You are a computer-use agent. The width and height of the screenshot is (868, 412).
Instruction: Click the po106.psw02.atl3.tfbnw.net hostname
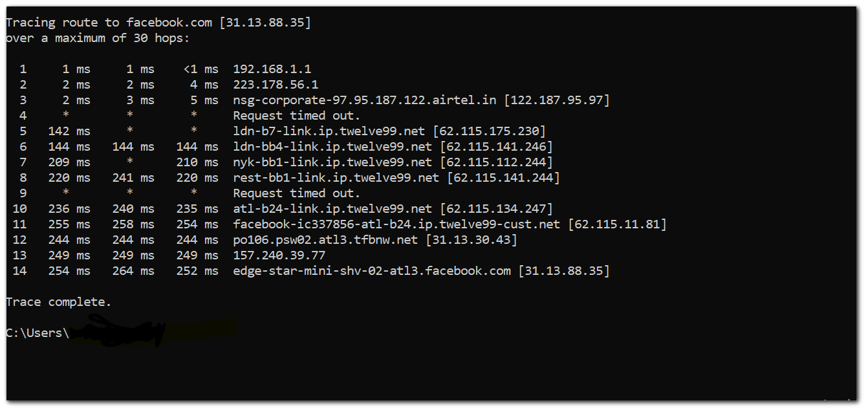pyautogui.click(x=325, y=240)
